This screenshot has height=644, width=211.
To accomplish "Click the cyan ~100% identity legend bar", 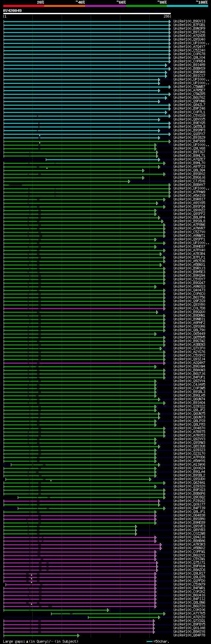I will (x=187, y=6).
